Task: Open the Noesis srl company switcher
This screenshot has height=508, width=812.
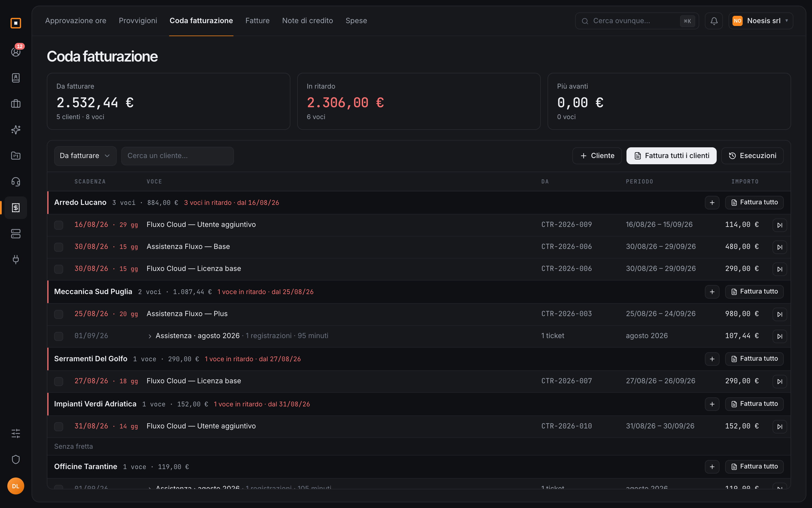Action: coord(761,21)
